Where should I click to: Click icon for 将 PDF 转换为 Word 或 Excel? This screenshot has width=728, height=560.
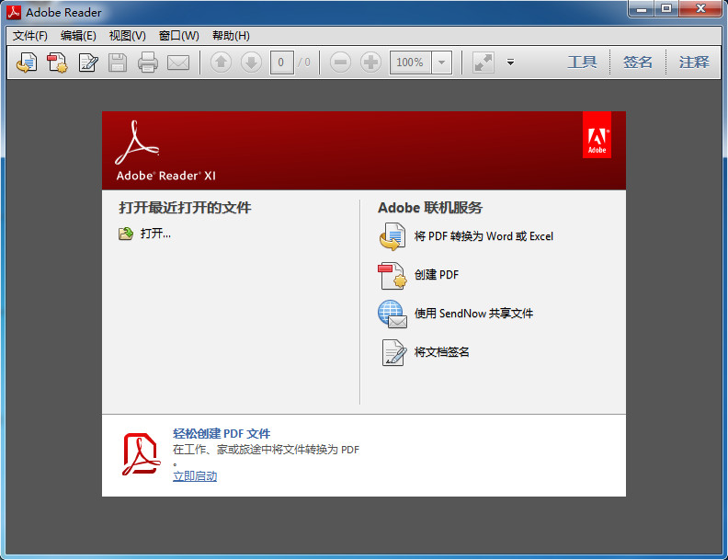click(x=392, y=236)
